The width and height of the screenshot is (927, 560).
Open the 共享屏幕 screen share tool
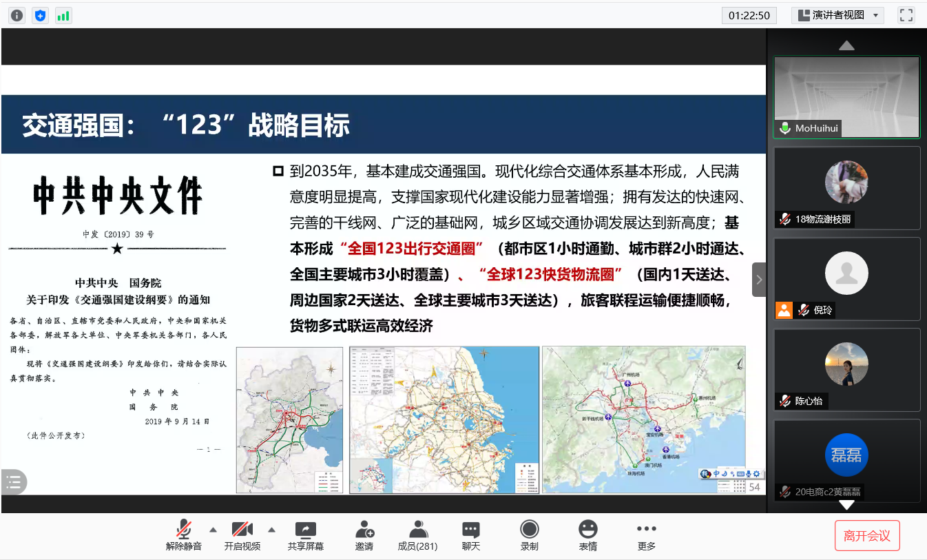click(305, 535)
